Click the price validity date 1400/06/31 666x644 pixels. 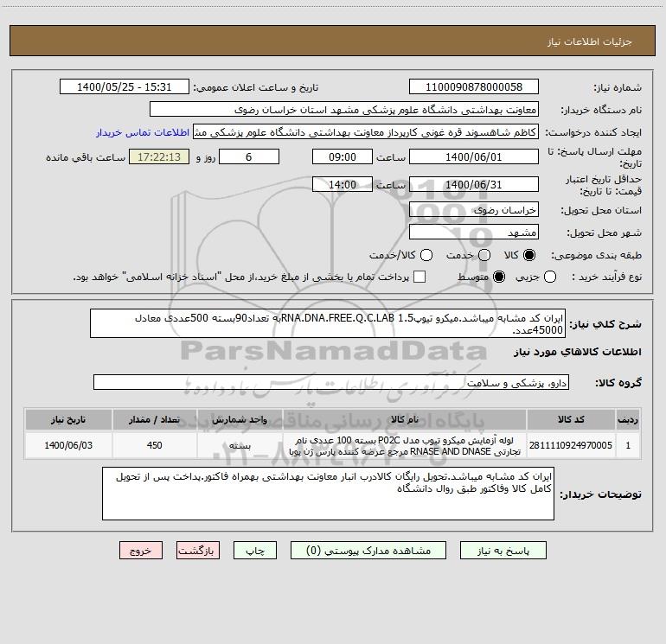click(474, 185)
